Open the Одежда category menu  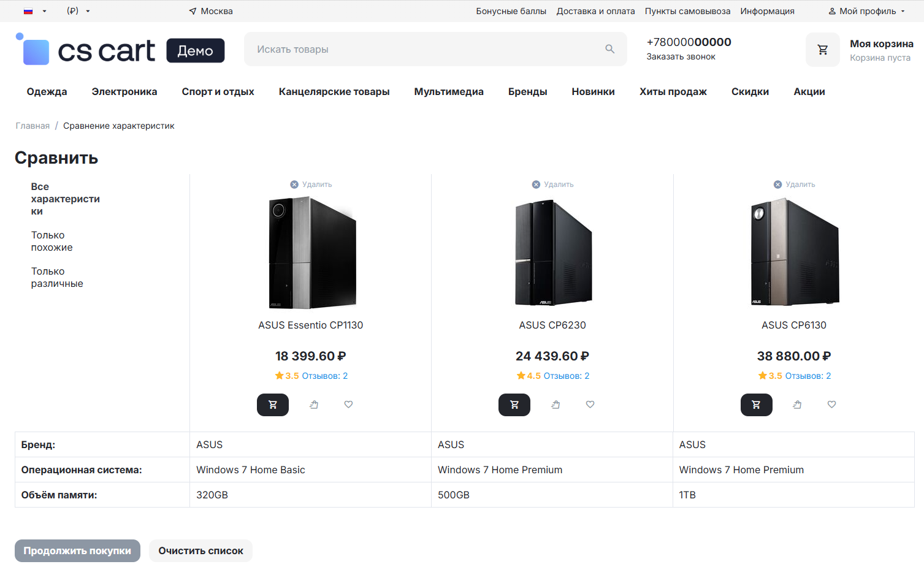47,91
